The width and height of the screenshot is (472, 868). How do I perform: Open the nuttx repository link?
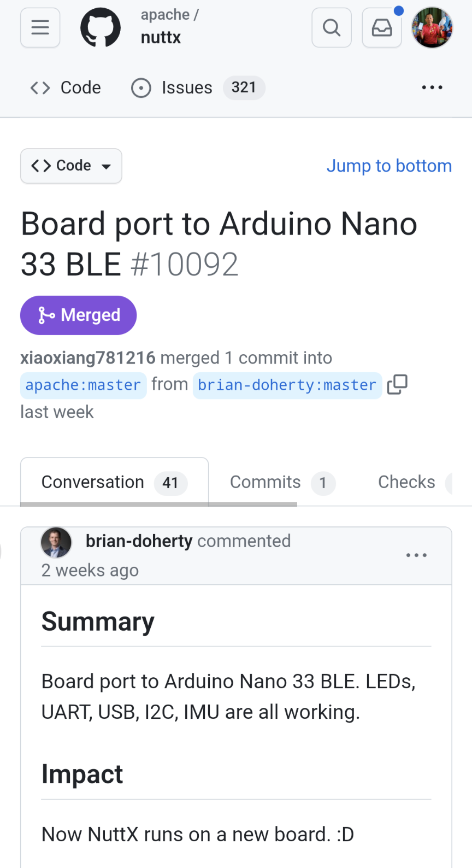(161, 37)
